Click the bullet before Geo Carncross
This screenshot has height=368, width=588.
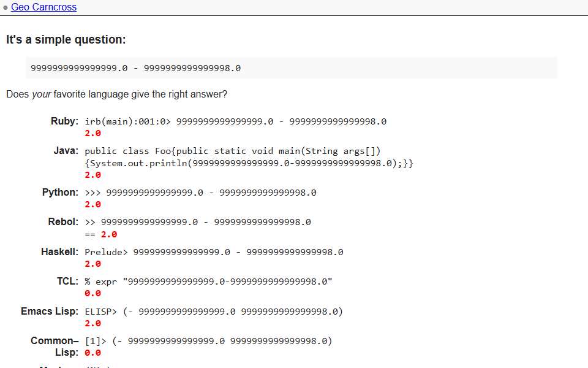click(x=6, y=7)
